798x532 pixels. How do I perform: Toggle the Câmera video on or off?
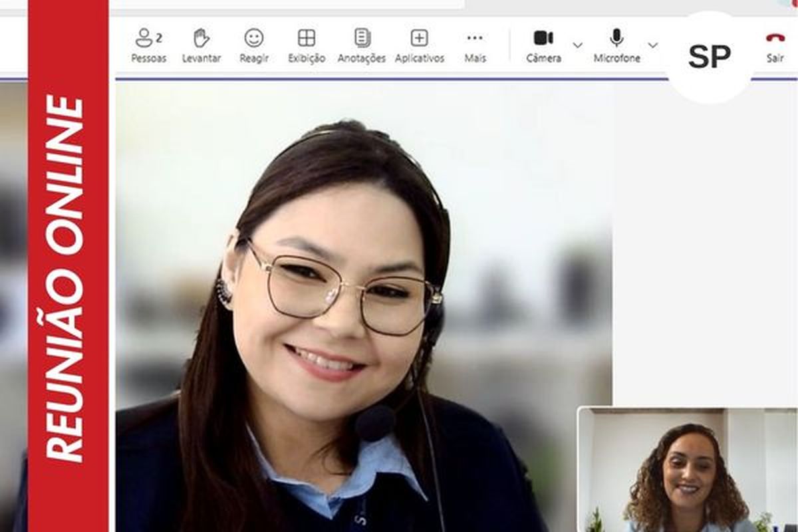[x=543, y=39]
